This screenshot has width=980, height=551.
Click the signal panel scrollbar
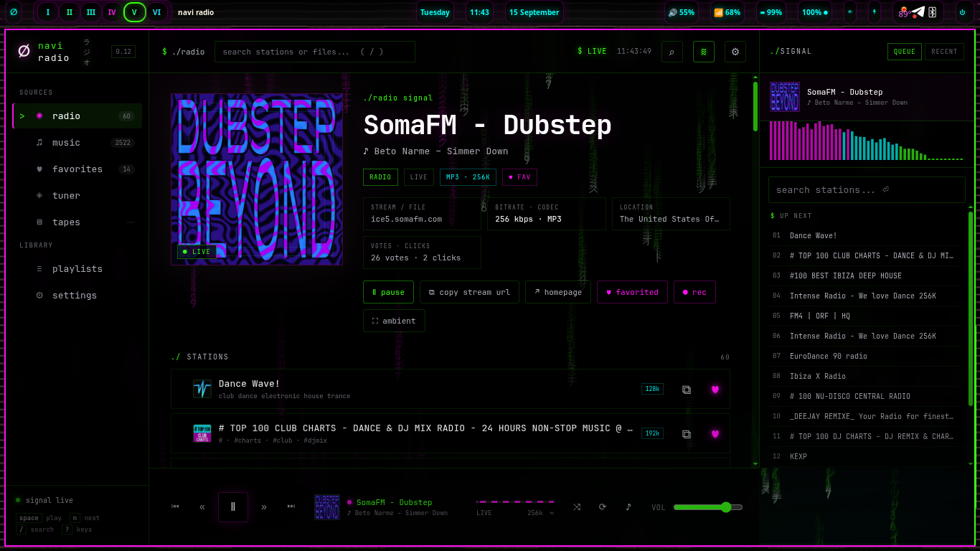(971, 309)
